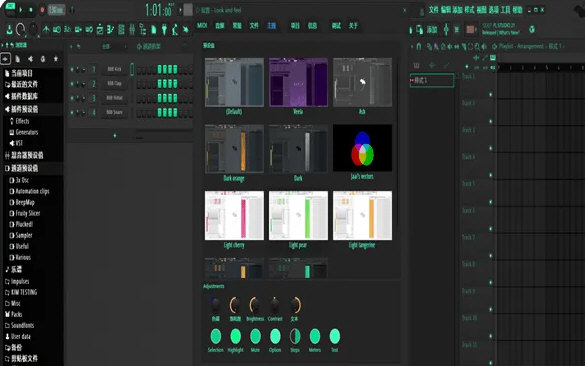Click the round icon right of news panel
The height and width of the screenshot is (366, 585).
(x=532, y=29)
